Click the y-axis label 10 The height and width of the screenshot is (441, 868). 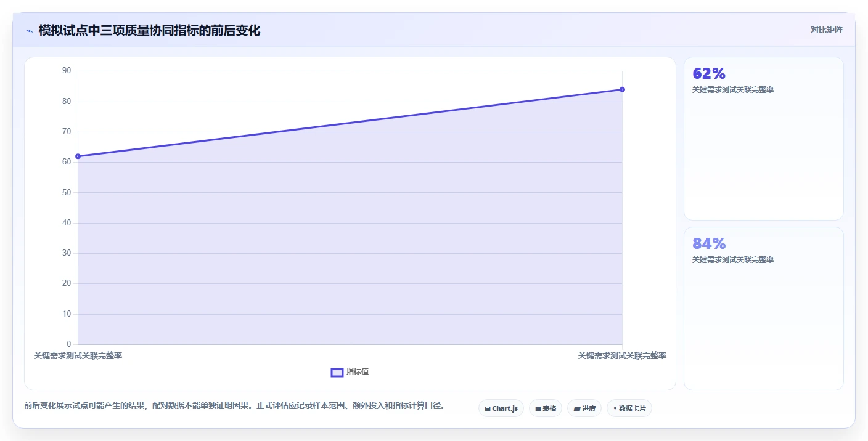coord(67,314)
